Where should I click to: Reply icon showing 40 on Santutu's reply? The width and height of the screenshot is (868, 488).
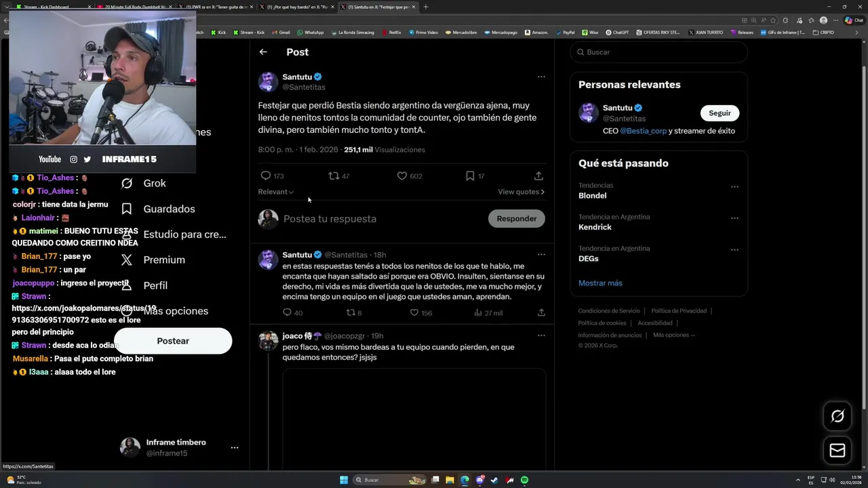287,312
